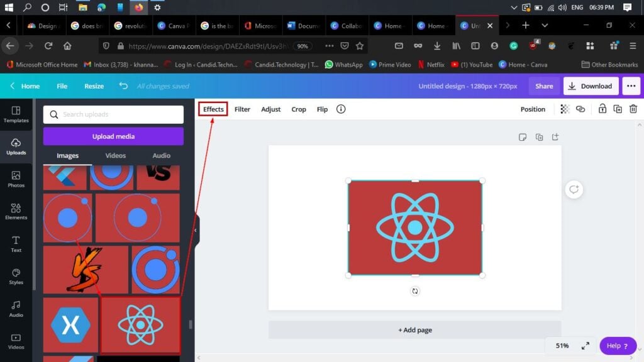Screen dimensions: 644x362
Task: Select the Crop option
Action: 299,109
